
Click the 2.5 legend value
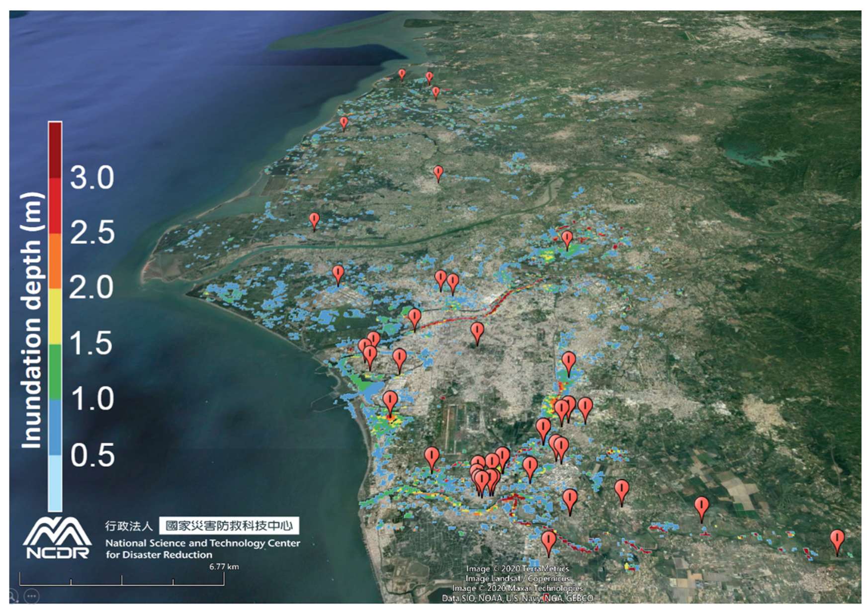(92, 232)
